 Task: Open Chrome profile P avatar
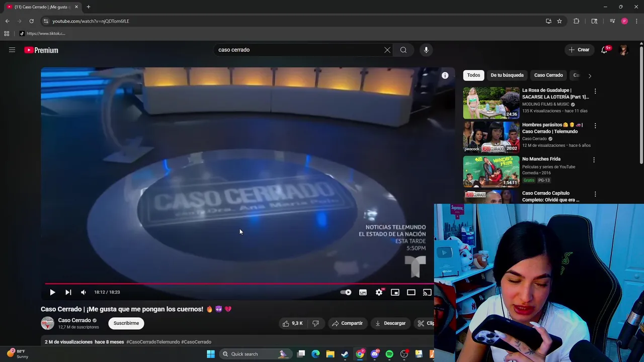[x=624, y=21]
